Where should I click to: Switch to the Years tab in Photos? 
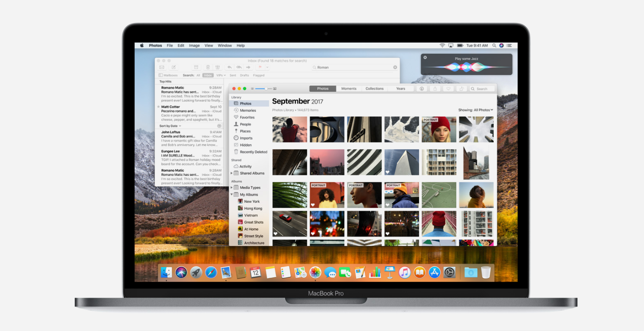click(400, 89)
